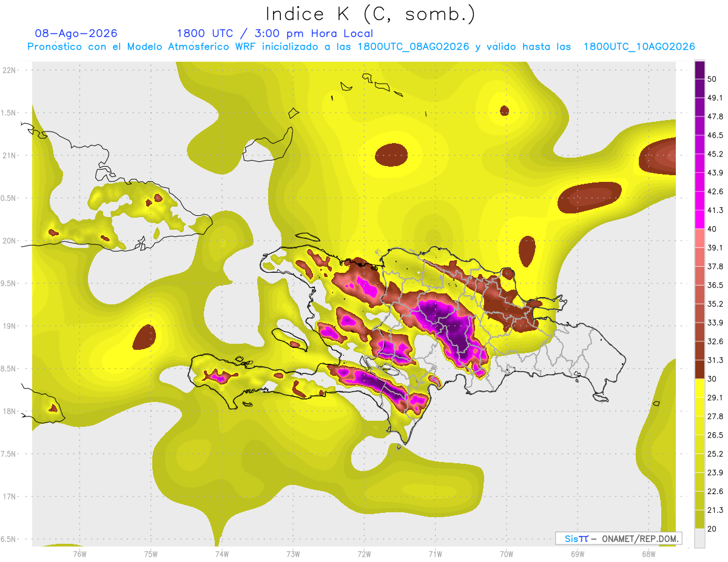Click the color bar value "30"
The height and width of the screenshot is (562, 728).
click(713, 379)
